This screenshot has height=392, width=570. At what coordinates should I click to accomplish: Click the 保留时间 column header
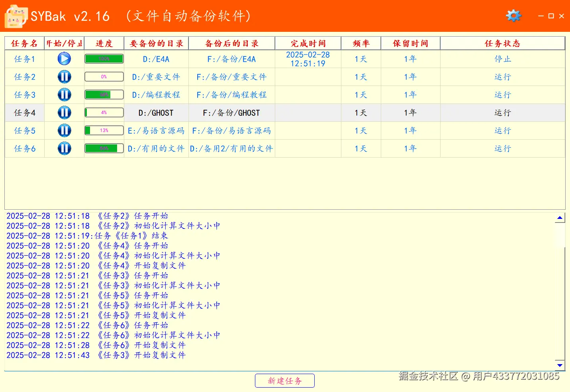click(410, 43)
